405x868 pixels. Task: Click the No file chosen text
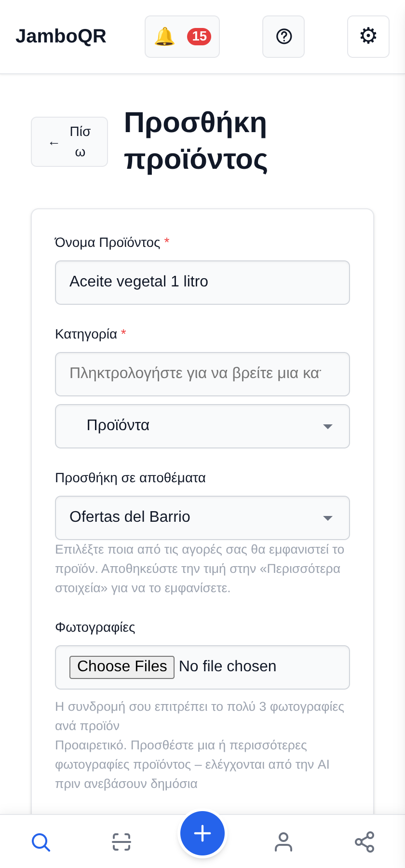tap(228, 666)
